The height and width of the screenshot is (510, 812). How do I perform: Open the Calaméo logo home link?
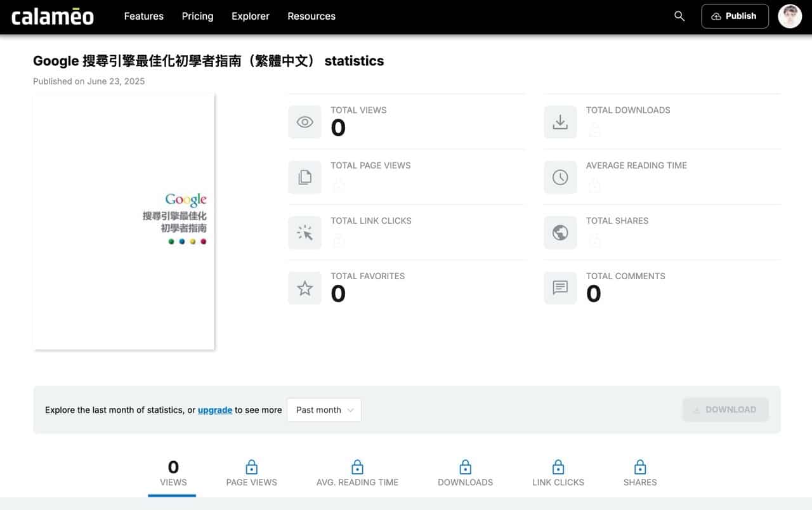tap(53, 16)
